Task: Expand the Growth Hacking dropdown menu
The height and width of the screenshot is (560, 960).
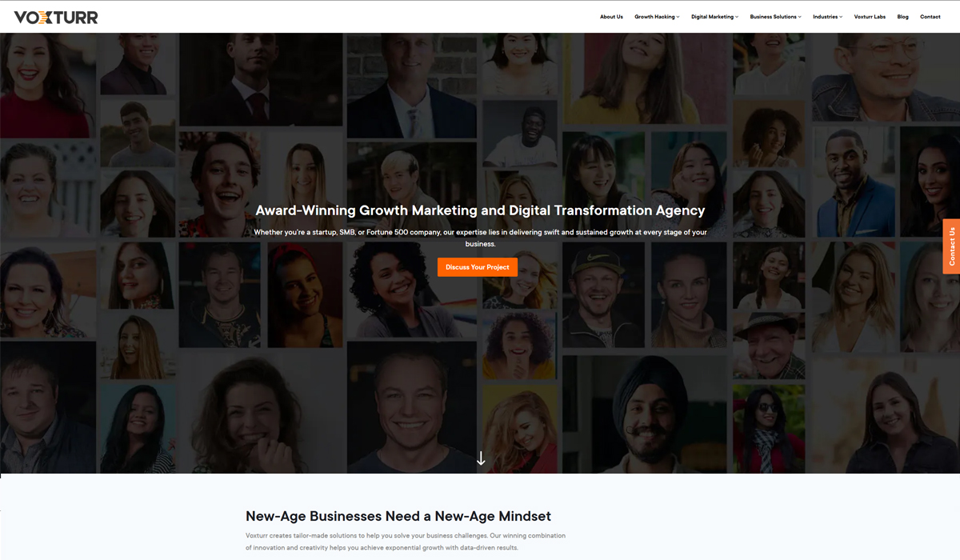Action: (x=657, y=17)
